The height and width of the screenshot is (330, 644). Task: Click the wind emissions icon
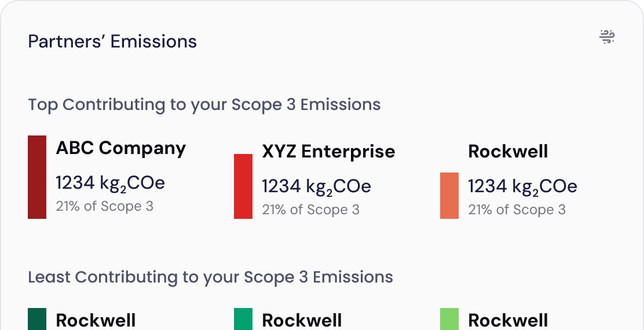pos(606,38)
